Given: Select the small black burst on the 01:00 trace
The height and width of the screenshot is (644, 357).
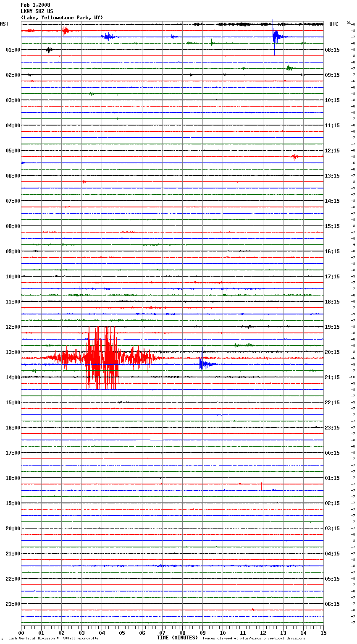Looking at the screenshot, I should point(49,50).
